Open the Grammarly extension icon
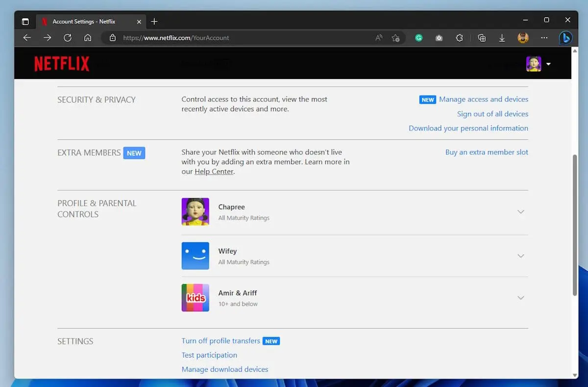This screenshot has width=588, height=387. tap(418, 38)
